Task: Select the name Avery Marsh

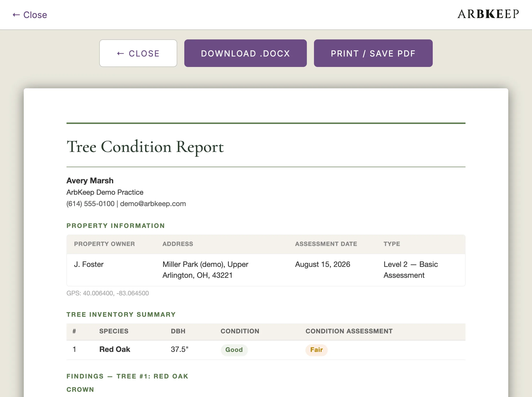Action: [90, 180]
